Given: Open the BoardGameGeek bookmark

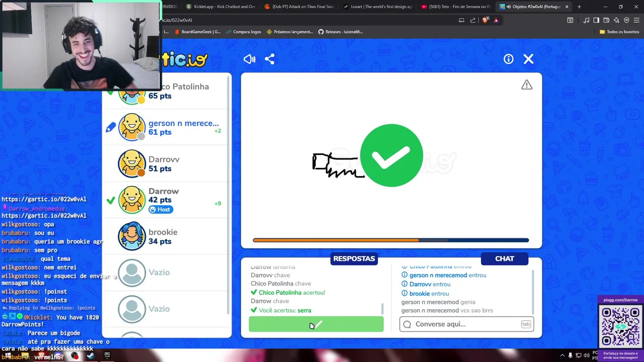Looking at the screenshot, I should [198, 32].
